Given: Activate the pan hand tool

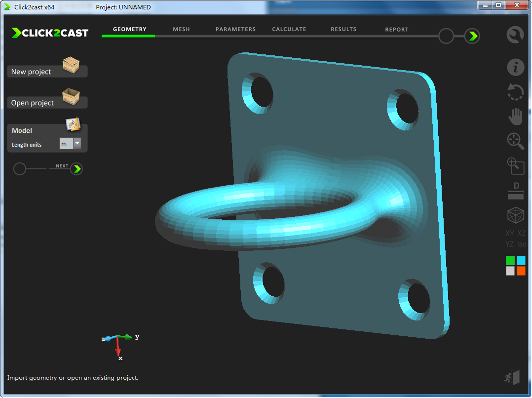Looking at the screenshot, I should click(x=515, y=117).
